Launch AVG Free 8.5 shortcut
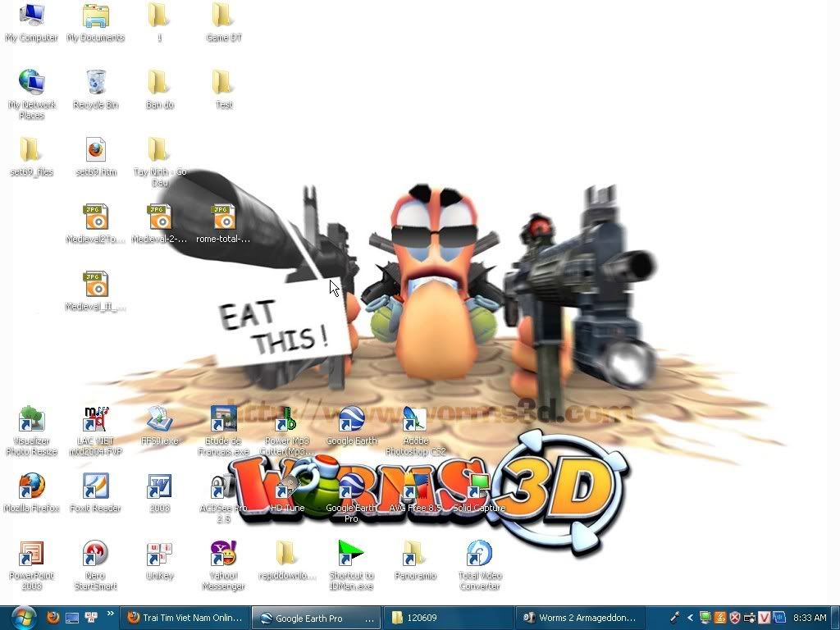Viewport: 840px width, 630px height. (415, 493)
